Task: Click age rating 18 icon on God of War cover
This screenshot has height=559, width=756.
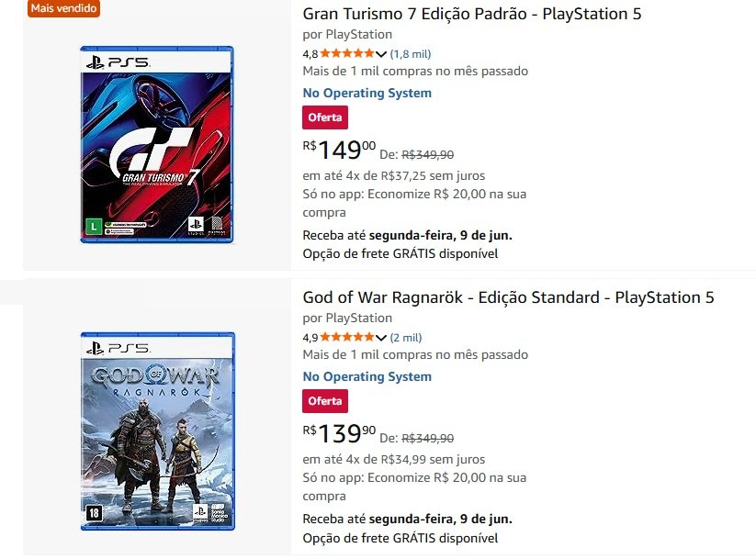Action: click(x=93, y=513)
